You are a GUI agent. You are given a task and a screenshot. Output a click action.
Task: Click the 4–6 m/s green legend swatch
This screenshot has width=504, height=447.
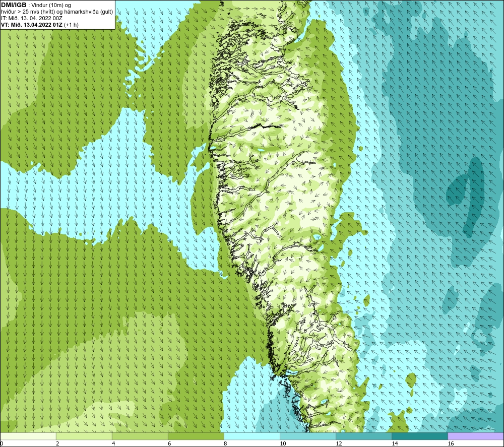[x=140, y=436]
